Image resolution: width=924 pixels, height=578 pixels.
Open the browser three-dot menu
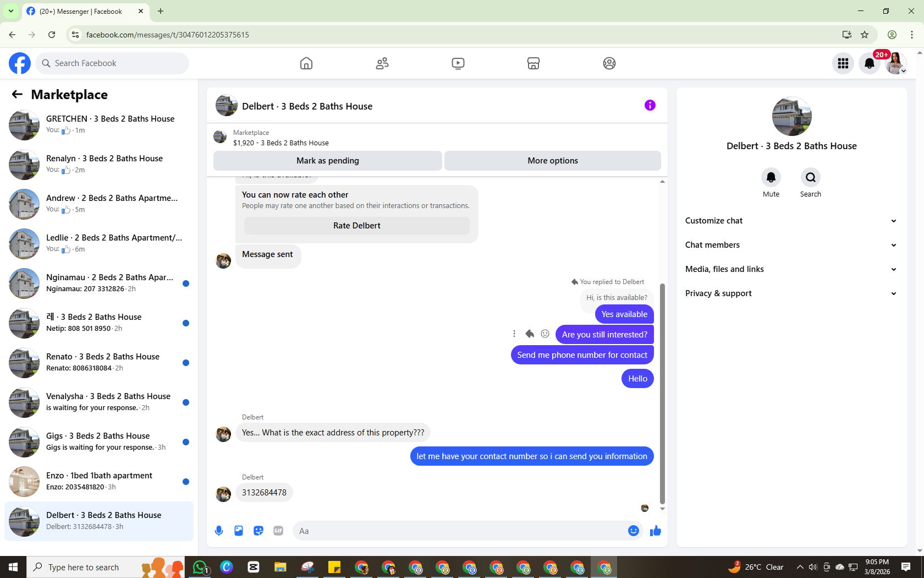click(912, 35)
